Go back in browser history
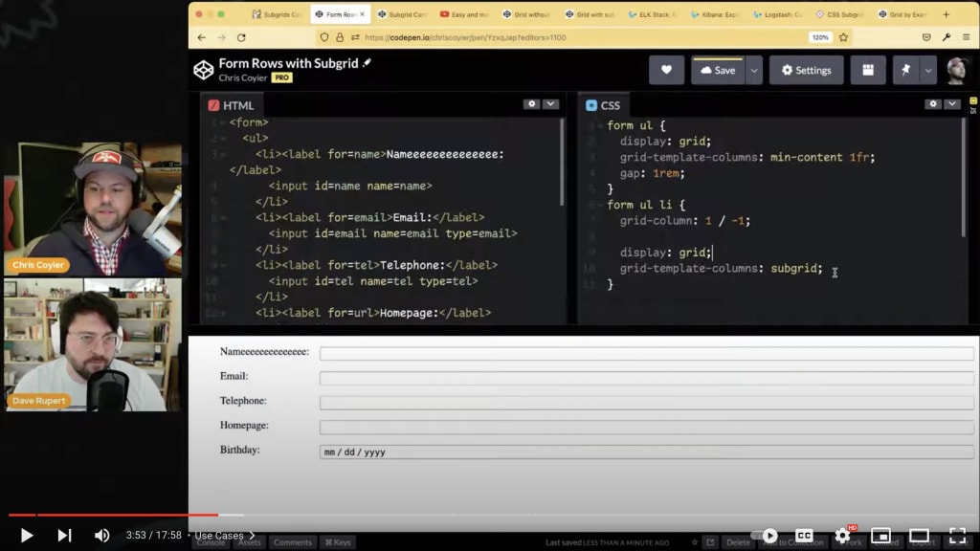The height and width of the screenshot is (551, 980). (x=201, y=37)
